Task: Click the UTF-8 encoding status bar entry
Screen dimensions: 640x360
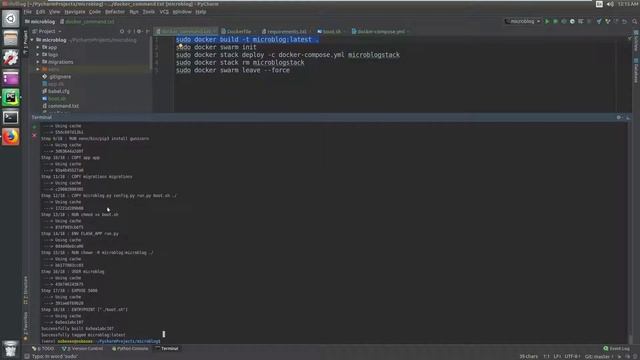Action: click(572, 357)
